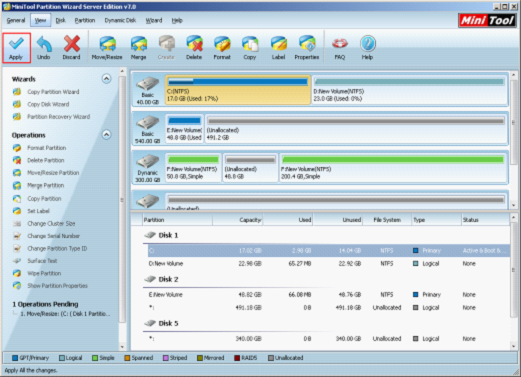Open the FAQ lifebuoy icon
Viewport: 521px width, 377px height.
click(340, 48)
